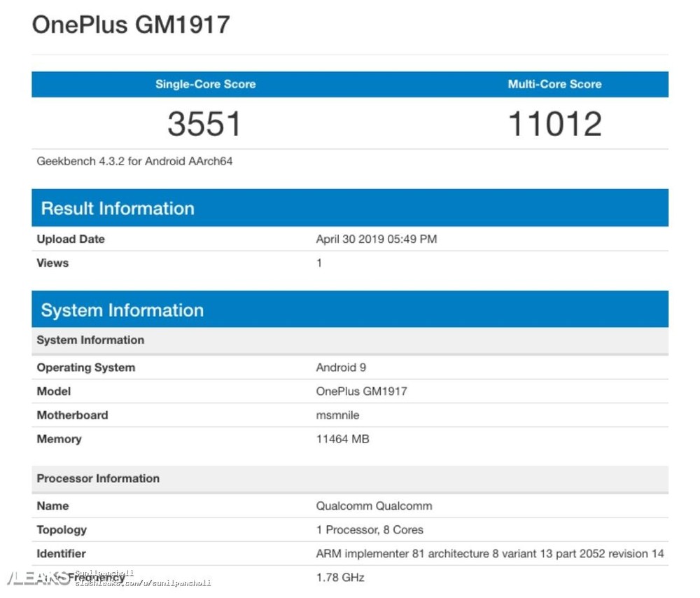Click the Memory value 11464 MB
The height and width of the screenshot is (598, 700).
[342, 439]
